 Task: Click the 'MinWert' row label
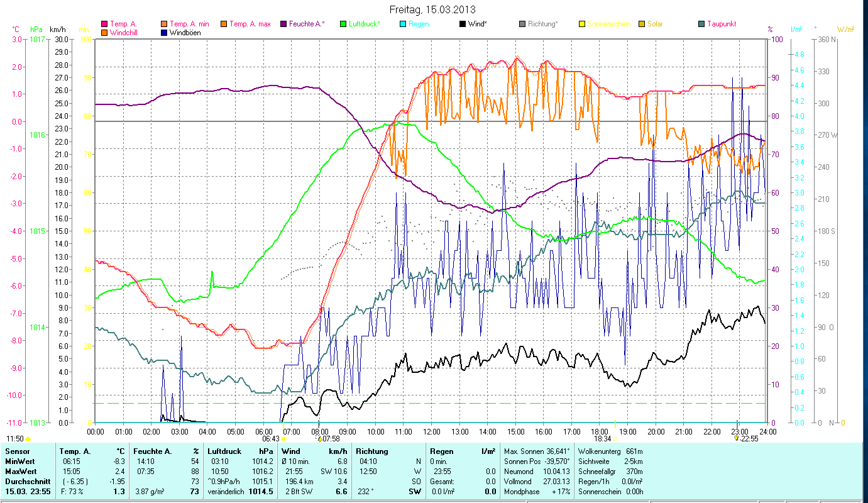point(19,462)
